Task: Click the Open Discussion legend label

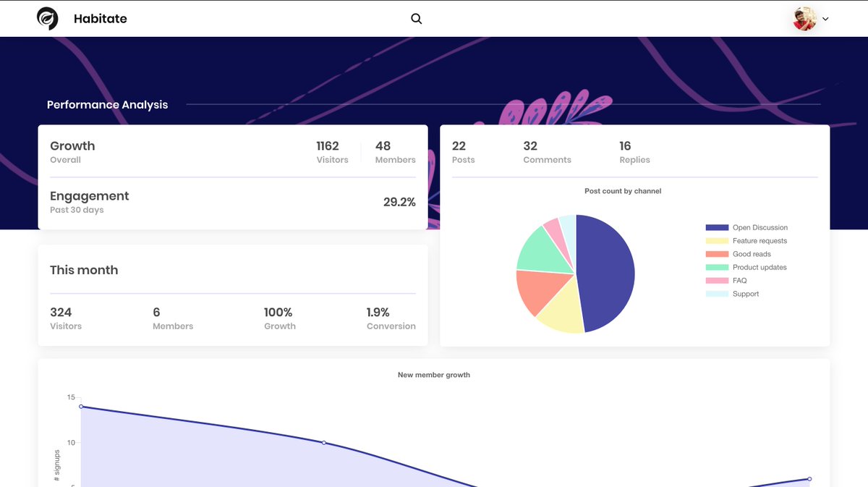Action: point(759,227)
